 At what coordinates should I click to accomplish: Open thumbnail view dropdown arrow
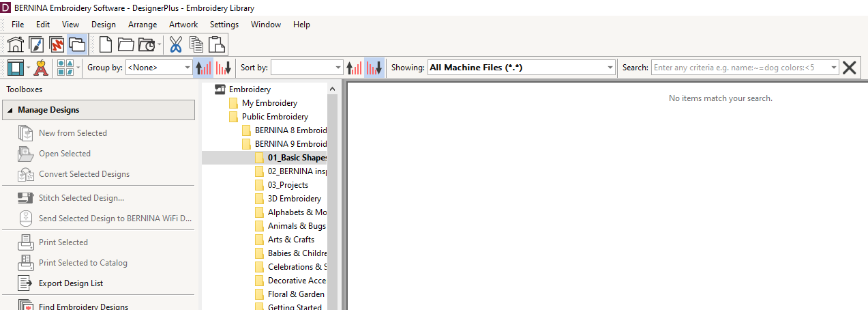pos(78,68)
